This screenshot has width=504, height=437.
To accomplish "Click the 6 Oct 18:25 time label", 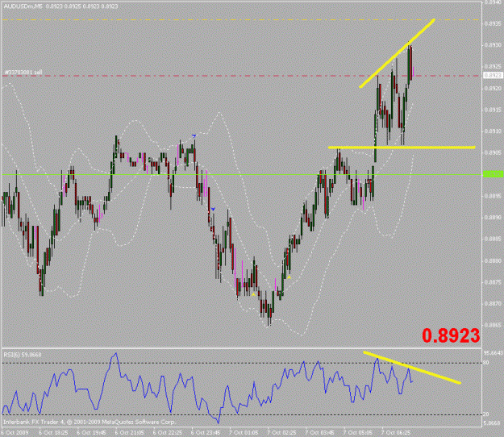I will point(53,432).
